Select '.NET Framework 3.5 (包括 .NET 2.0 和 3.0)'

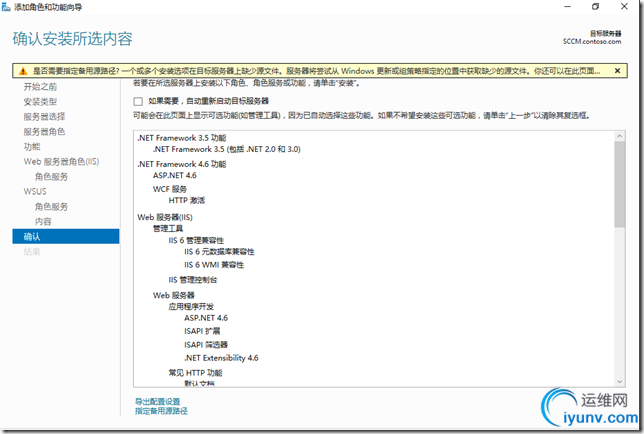pyautogui.click(x=227, y=149)
